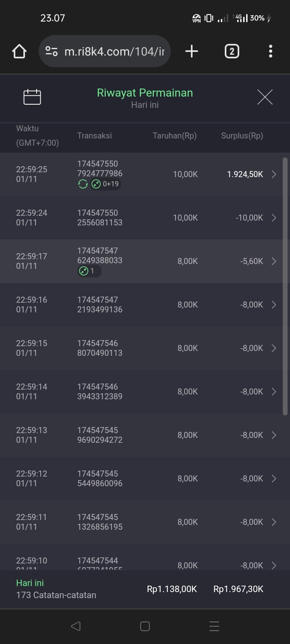This screenshot has height=644, width=290.
Task: Tap the site settings icon in address bar
Action: click(x=52, y=52)
